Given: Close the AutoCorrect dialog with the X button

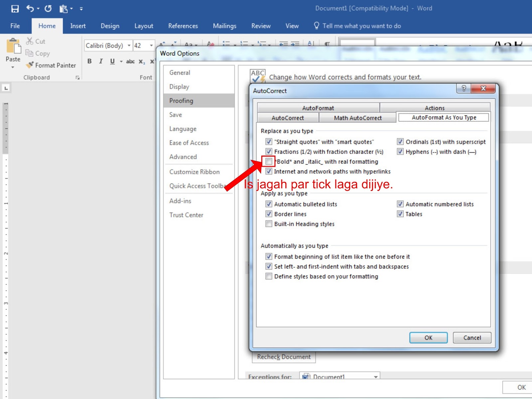Looking at the screenshot, I should click(483, 88).
